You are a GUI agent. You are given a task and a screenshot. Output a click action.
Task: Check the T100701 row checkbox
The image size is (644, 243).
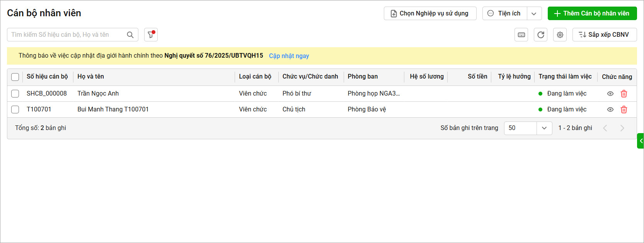[15, 110]
